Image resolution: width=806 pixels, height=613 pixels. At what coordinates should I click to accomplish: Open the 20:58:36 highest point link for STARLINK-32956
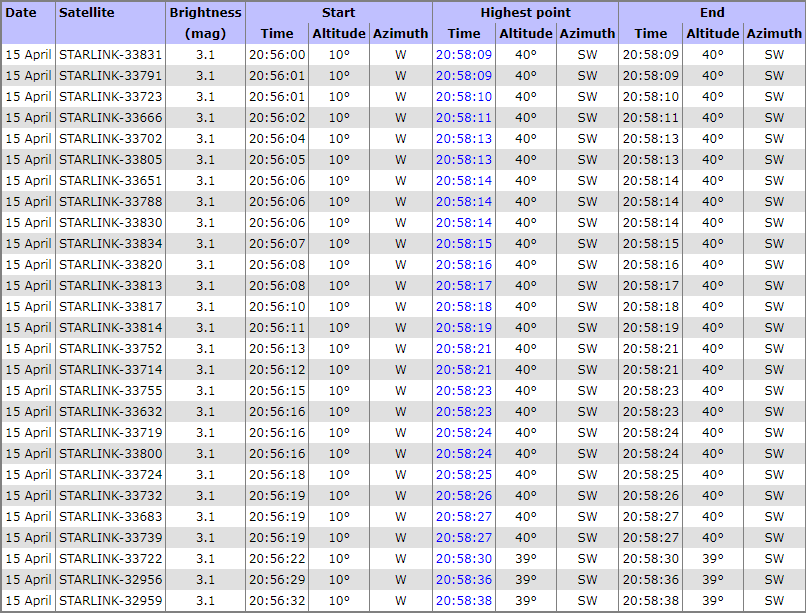coord(464,580)
